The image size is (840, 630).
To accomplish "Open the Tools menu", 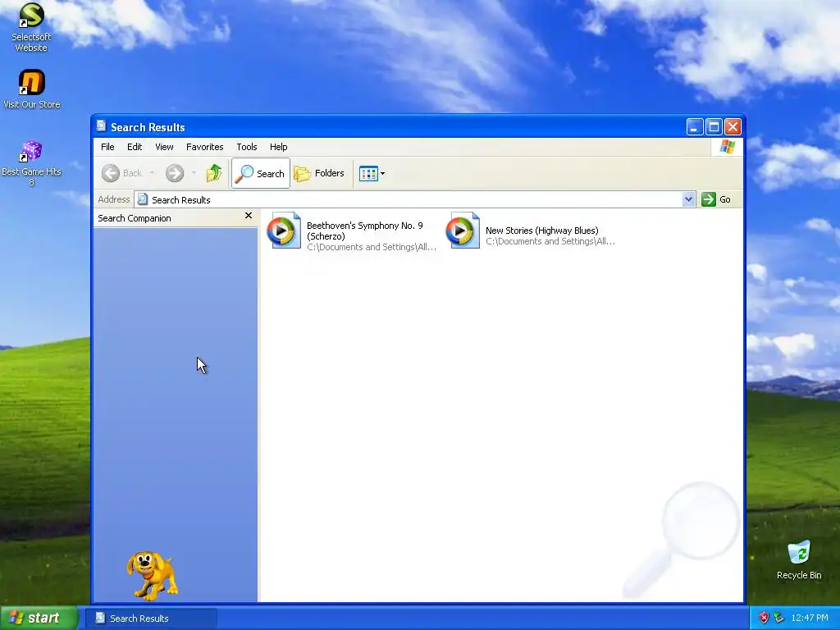I will point(247,147).
